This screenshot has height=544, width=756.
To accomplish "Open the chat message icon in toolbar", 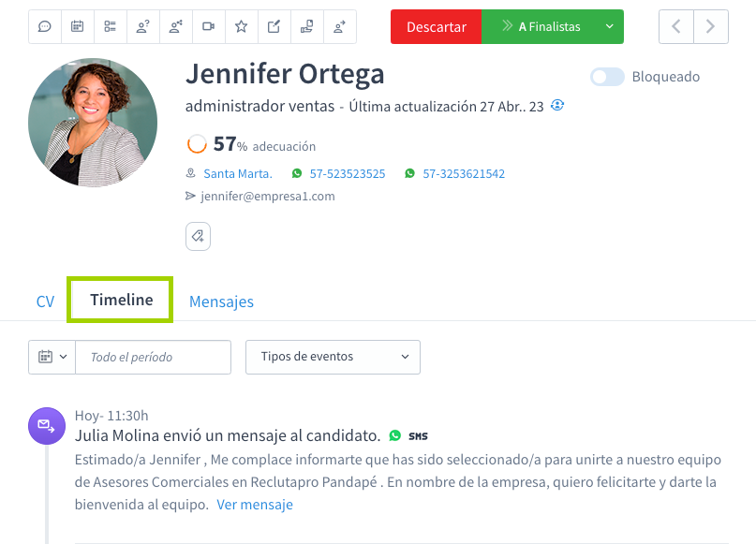I will click(x=44, y=26).
